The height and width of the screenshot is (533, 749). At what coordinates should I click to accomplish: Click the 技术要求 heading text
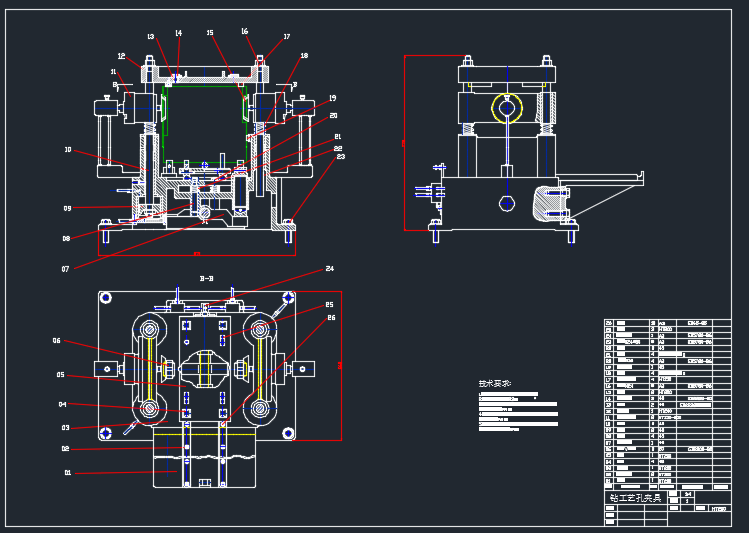[x=494, y=384]
